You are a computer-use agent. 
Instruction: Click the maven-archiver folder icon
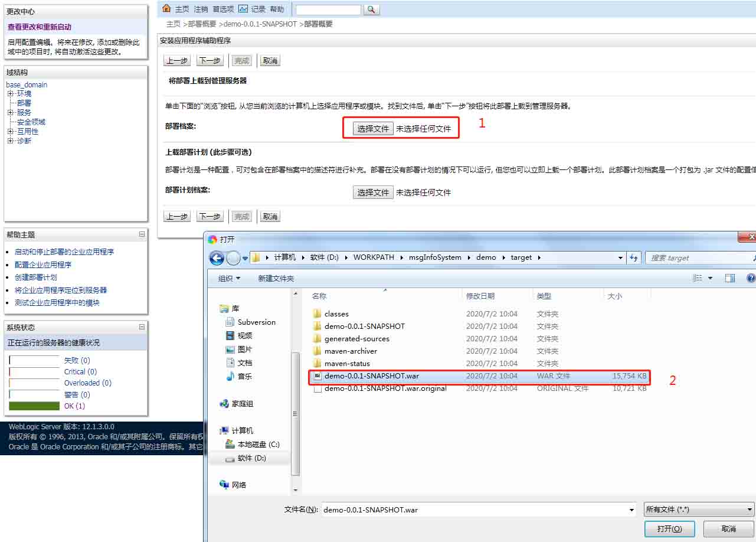pyautogui.click(x=317, y=351)
